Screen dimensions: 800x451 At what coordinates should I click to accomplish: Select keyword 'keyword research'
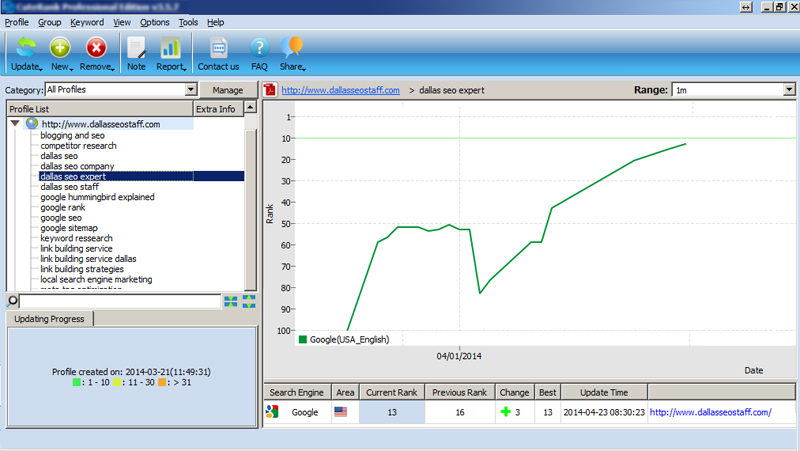pos(77,238)
